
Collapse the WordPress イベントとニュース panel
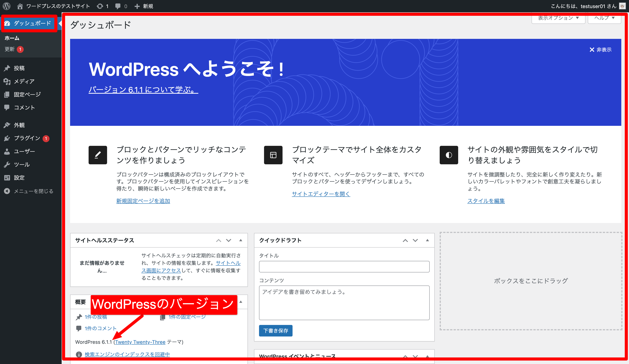[x=427, y=356]
